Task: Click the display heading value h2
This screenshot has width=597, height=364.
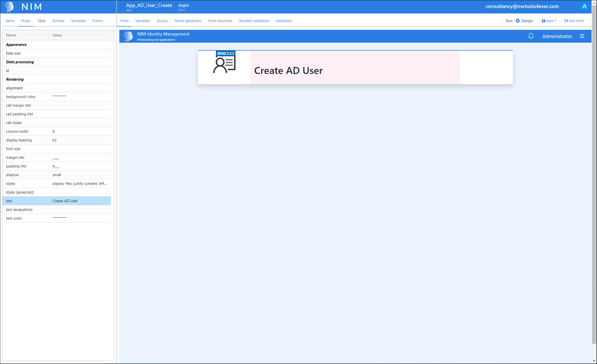Action: click(x=55, y=140)
